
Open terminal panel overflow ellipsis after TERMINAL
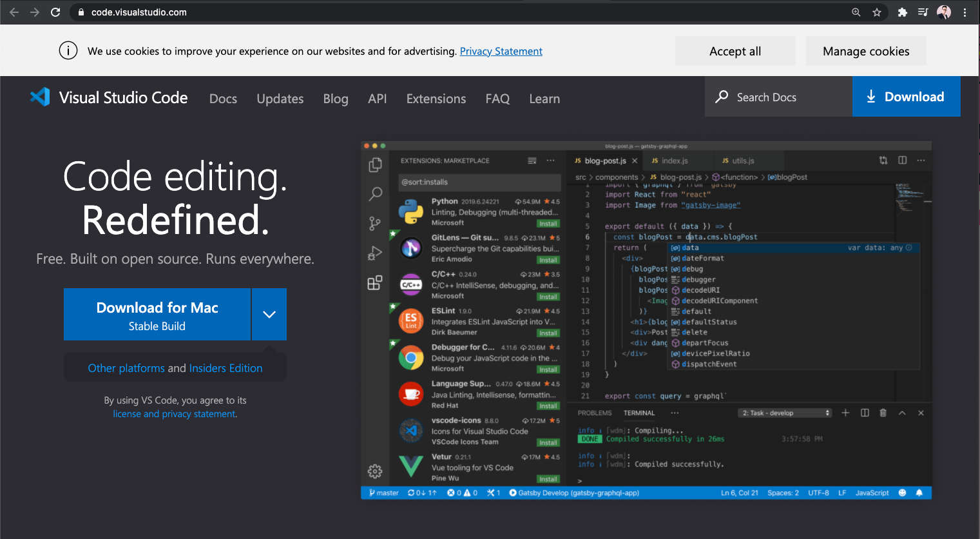pos(675,413)
